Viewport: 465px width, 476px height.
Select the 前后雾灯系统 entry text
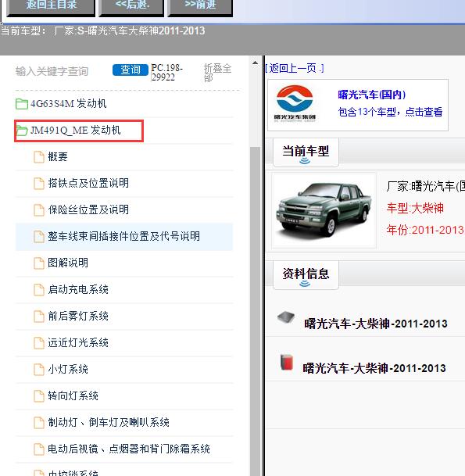(78, 317)
